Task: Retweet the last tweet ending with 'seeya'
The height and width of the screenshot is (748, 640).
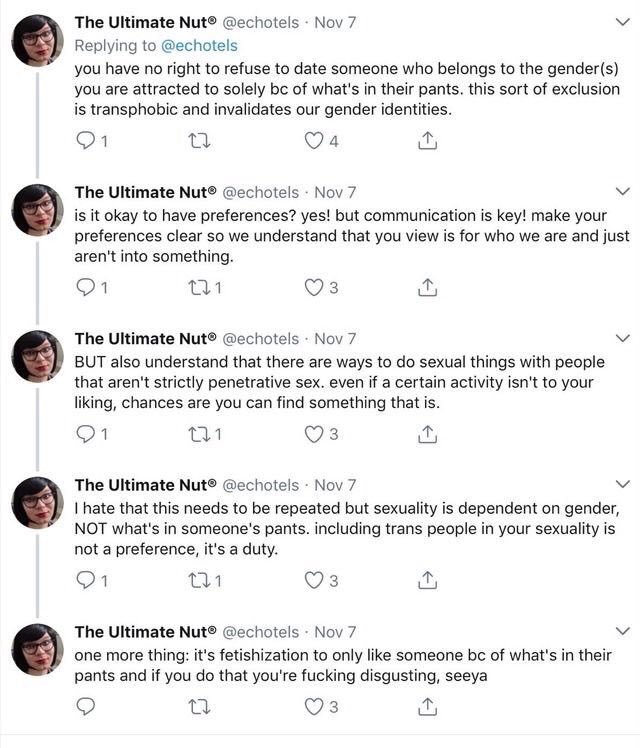Action: 200,706
